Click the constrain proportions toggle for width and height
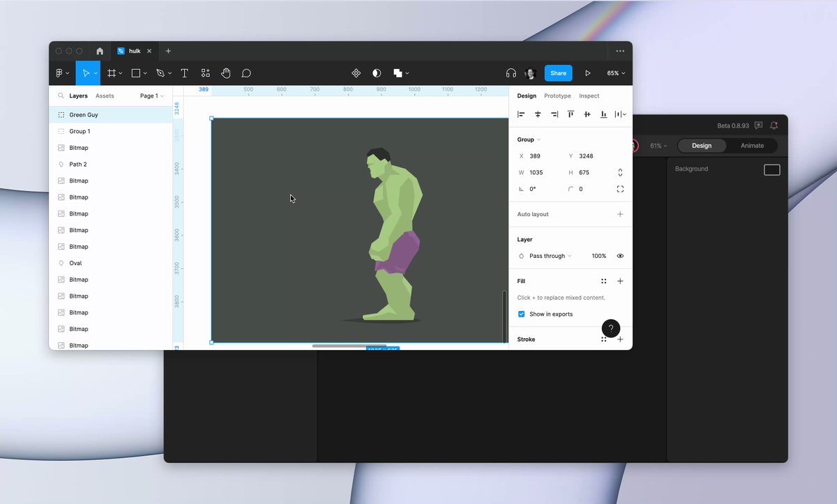 [x=620, y=171]
